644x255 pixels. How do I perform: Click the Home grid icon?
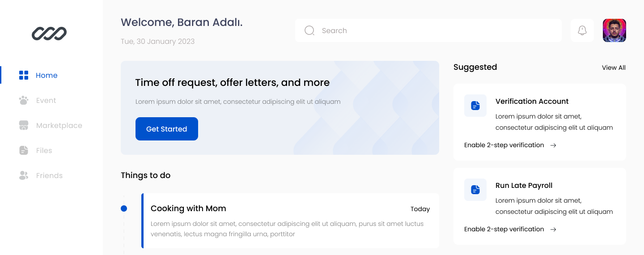pyautogui.click(x=24, y=75)
